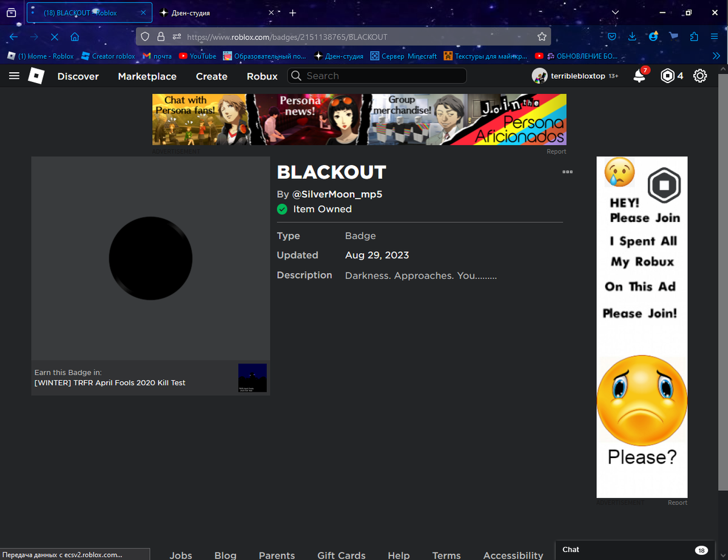Open the Firefox application menu
The width and height of the screenshot is (728, 560).
pos(714,37)
